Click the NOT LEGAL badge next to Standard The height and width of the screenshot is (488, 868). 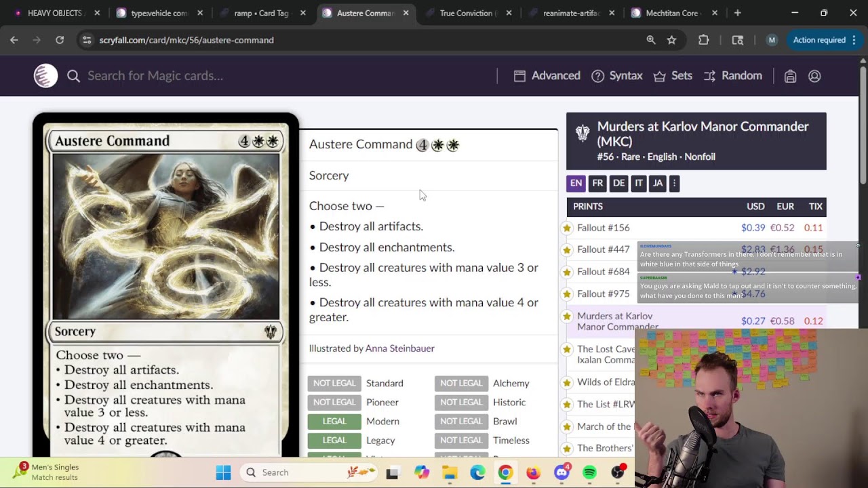(334, 384)
